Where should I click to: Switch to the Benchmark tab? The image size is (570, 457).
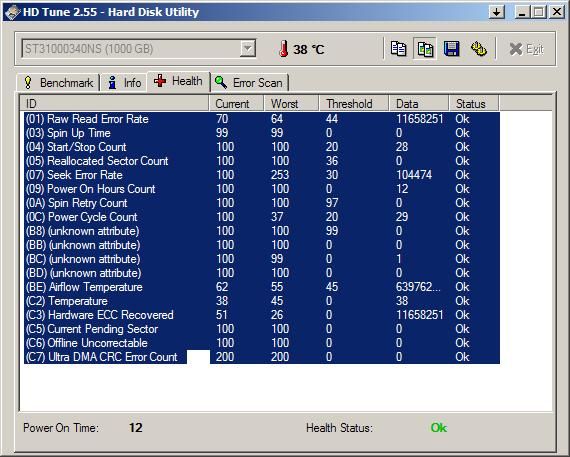click(58, 83)
